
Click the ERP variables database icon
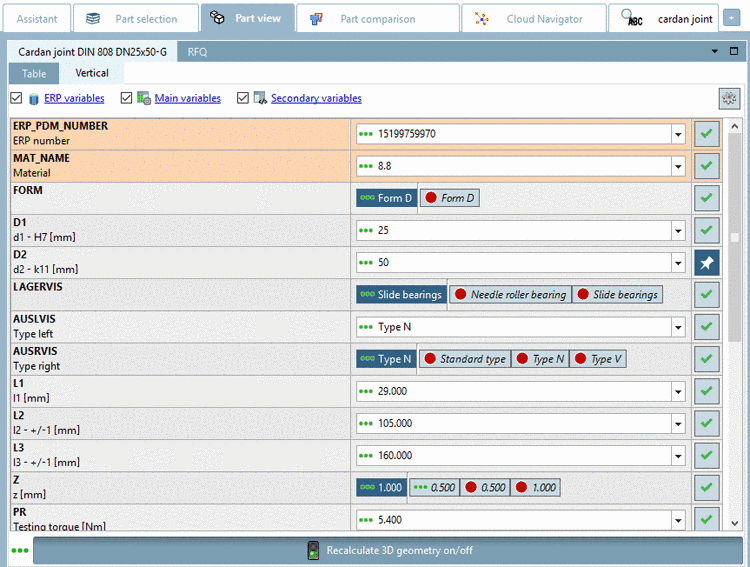(34, 99)
